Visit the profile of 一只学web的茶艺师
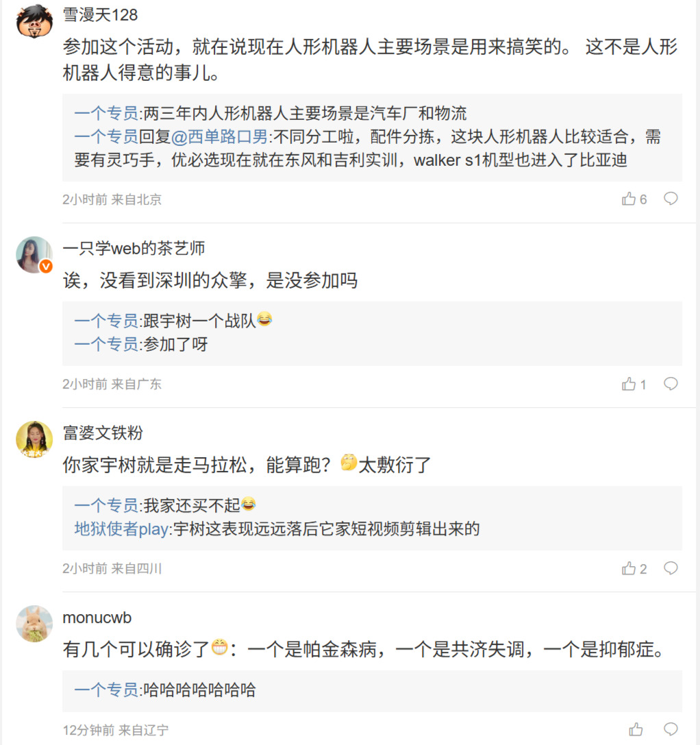Image resolution: width=700 pixels, height=745 pixels. pyautogui.click(x=134, y=248)
